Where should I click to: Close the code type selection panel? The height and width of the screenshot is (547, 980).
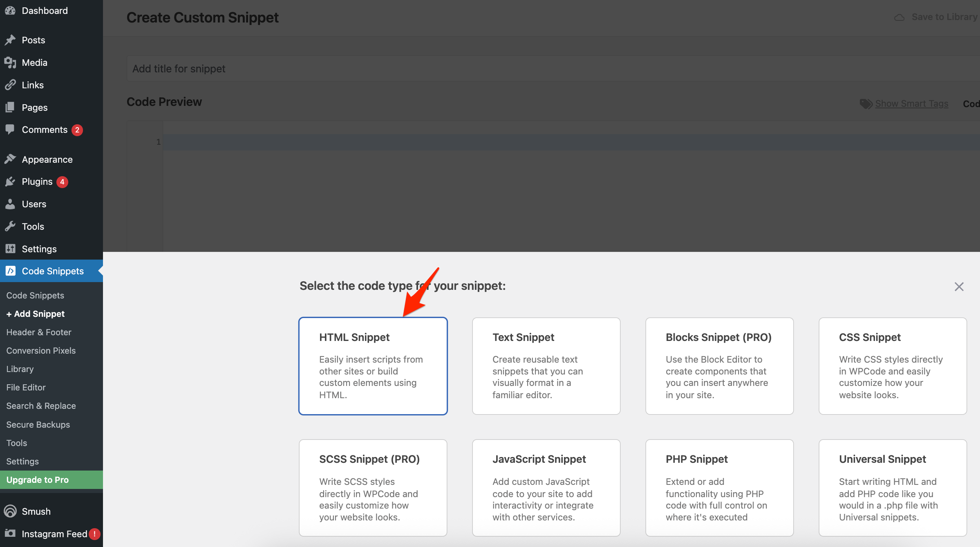(959, 287)
